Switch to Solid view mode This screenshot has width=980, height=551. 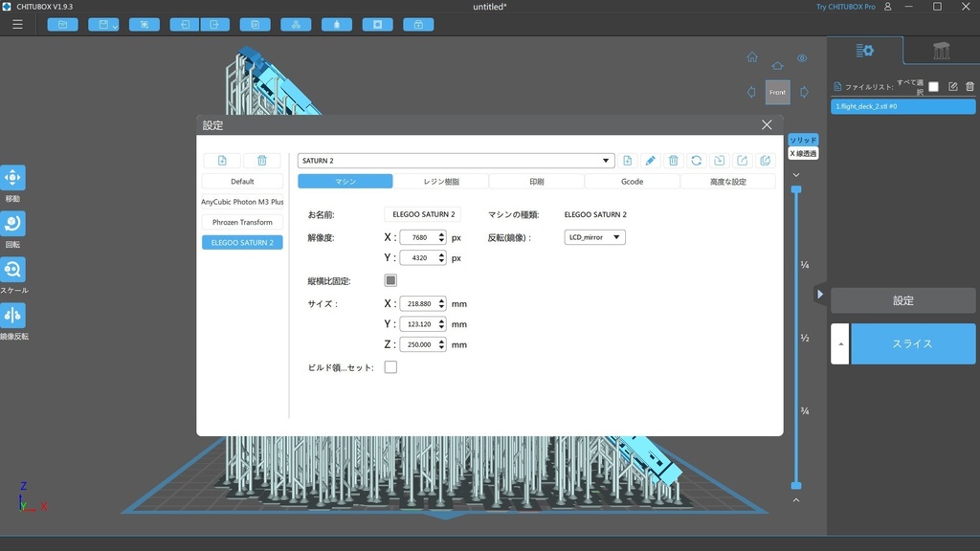(803, 140)
